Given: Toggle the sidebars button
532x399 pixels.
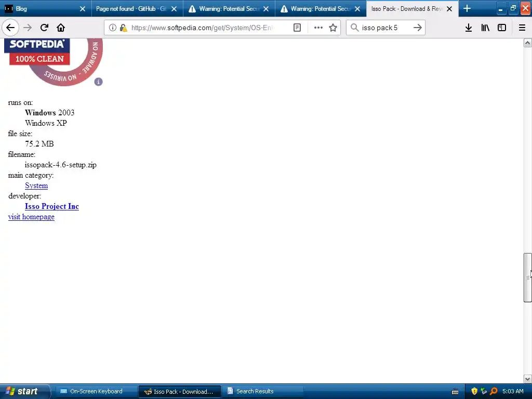Looking at the screenshot, I should [502, 28].
